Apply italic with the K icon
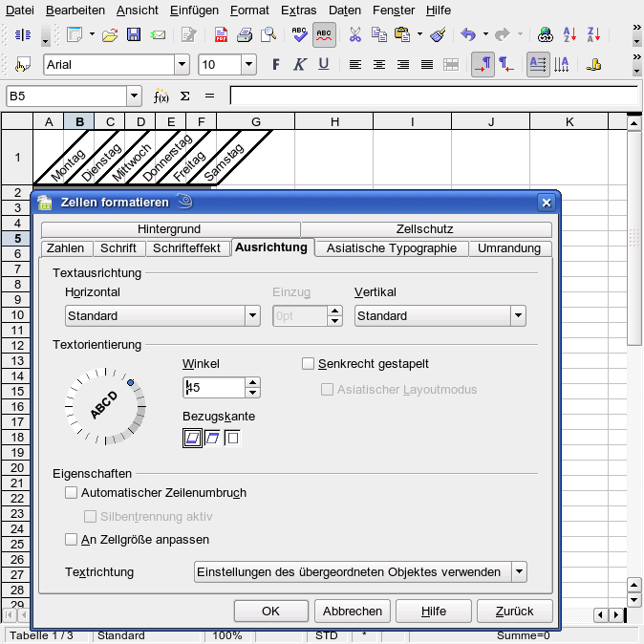Image resolution: width=644 pixels, height=644 pixels. (300, 65)
